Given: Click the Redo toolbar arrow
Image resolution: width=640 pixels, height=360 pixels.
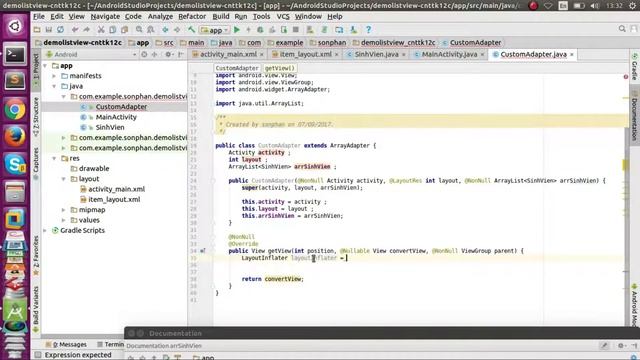Looking at the screenshot, I should coord(87,30).
